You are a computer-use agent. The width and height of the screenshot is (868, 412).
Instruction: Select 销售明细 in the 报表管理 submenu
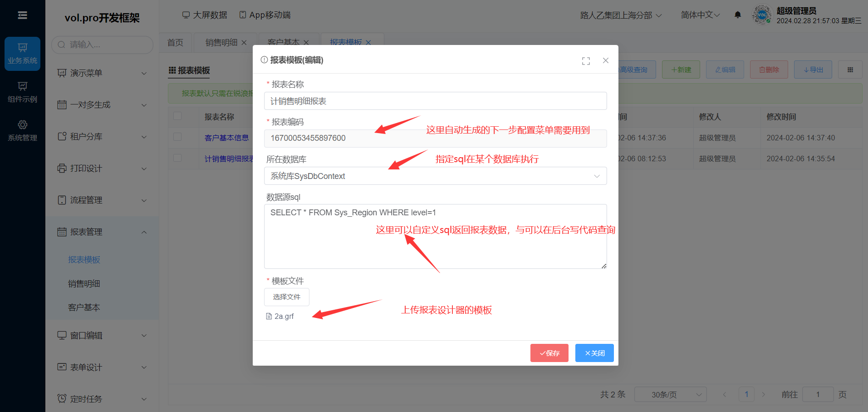pyautogui.click(x=84, y=284)
